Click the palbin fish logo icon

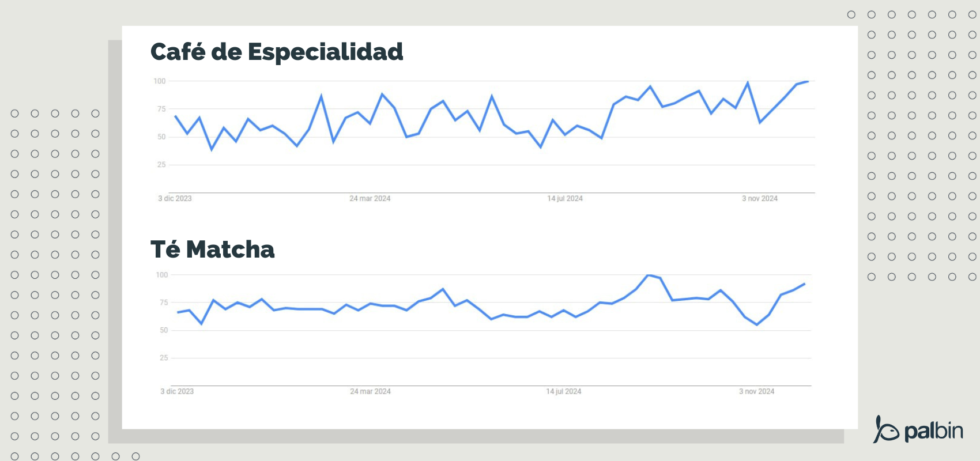point(886,430)
